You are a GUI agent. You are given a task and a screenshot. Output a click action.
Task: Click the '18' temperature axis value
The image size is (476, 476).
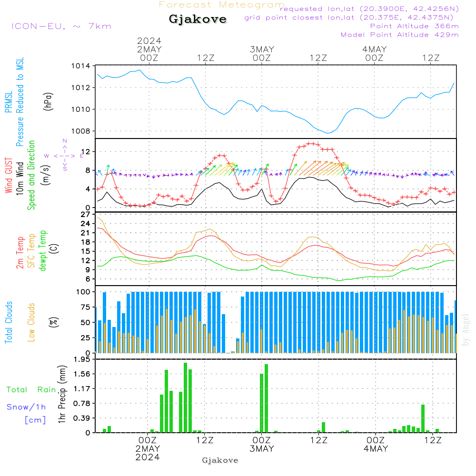pos(86,242)
